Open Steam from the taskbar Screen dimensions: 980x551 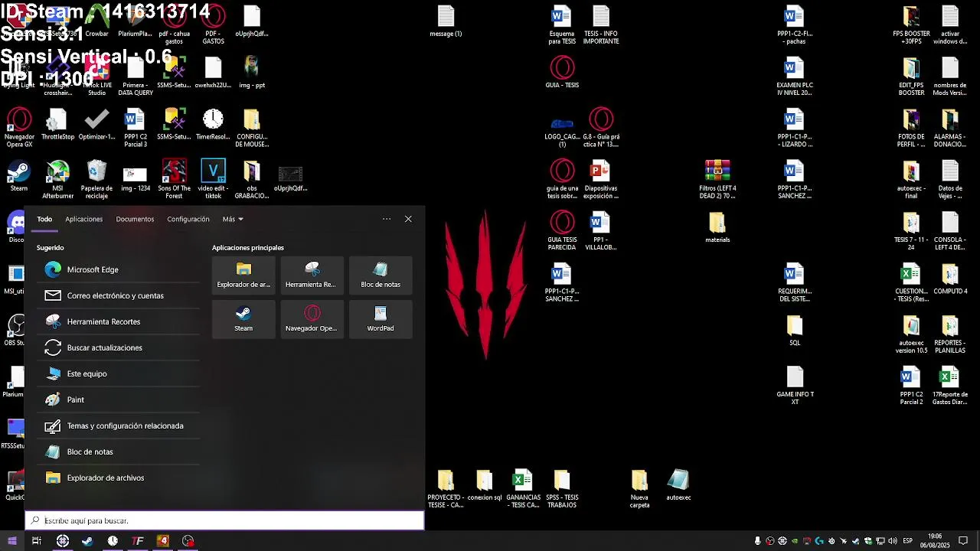point(87,541)
